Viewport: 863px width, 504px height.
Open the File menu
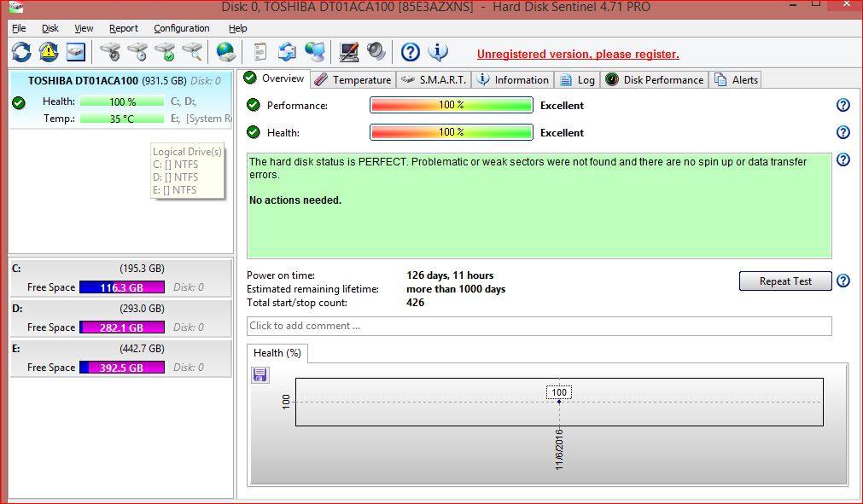pyautogui.click(x=19, y=28)
